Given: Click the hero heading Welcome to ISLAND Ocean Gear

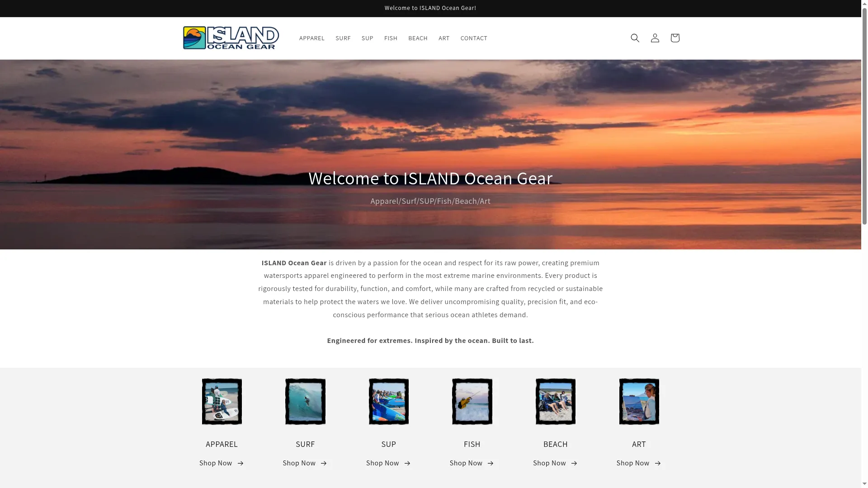Looking at the screenshot, I should point(430,178).
